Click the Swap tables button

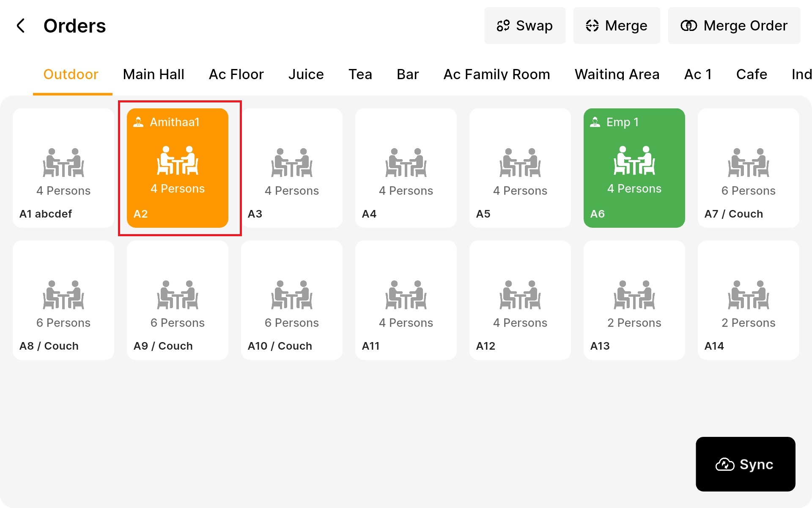524,25
